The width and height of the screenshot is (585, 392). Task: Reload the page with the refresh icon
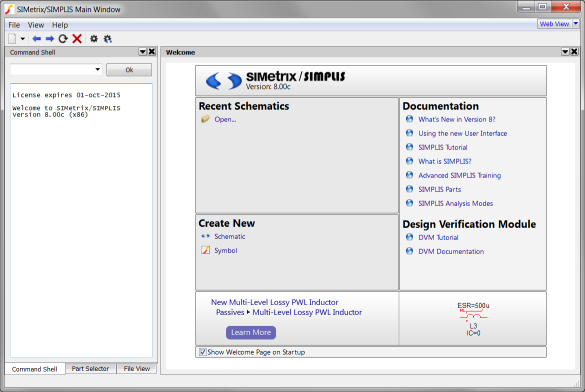63,38
